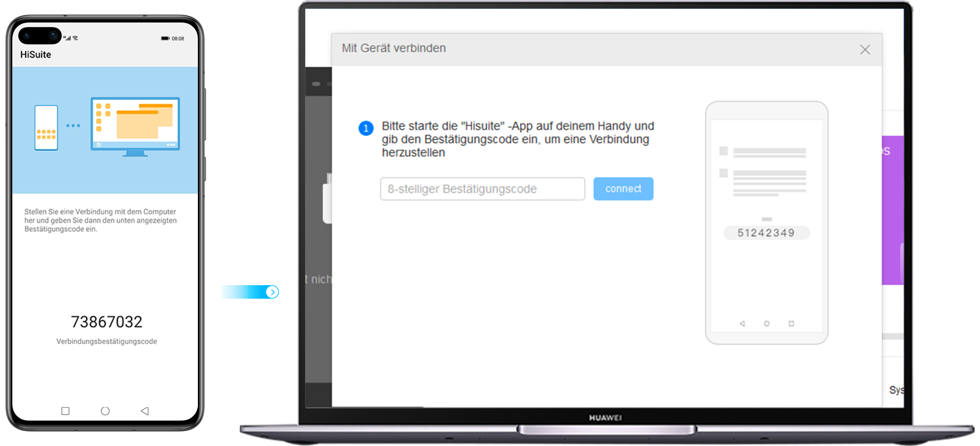Tap the signal strength icon on phone
This screenshot has width=980, height=446.
tap(67, 38)
